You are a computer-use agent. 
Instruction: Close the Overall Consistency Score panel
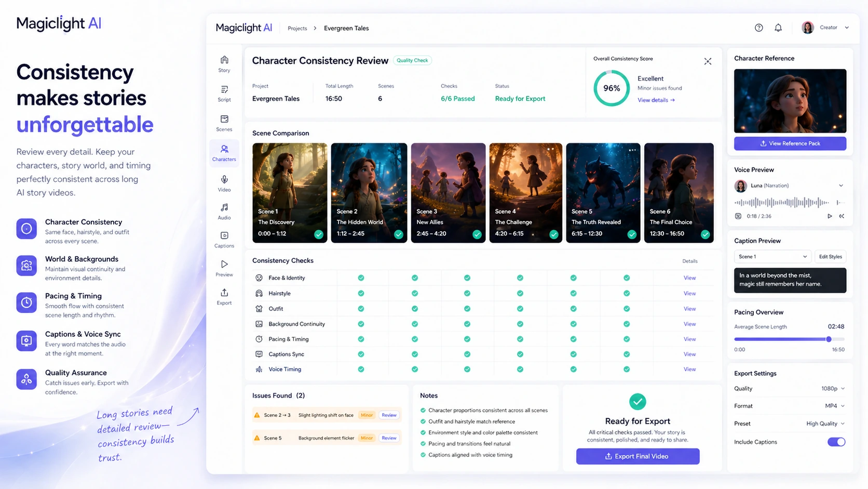coord(708,61)
